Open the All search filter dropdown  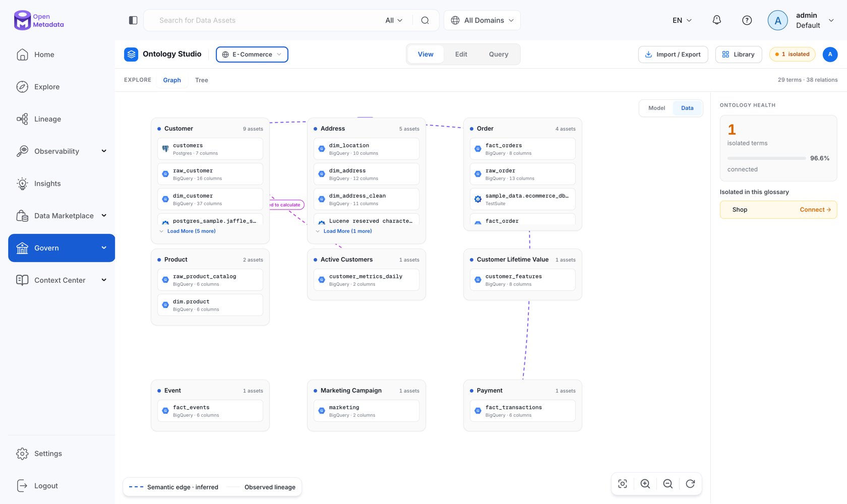tap(394, 20)
